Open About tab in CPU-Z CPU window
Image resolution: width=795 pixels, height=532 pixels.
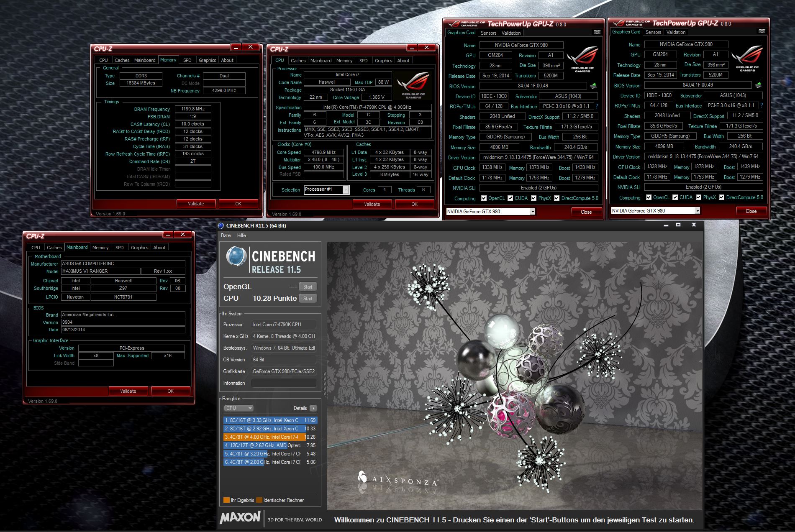pyautogui.click(x=403, y=61)
